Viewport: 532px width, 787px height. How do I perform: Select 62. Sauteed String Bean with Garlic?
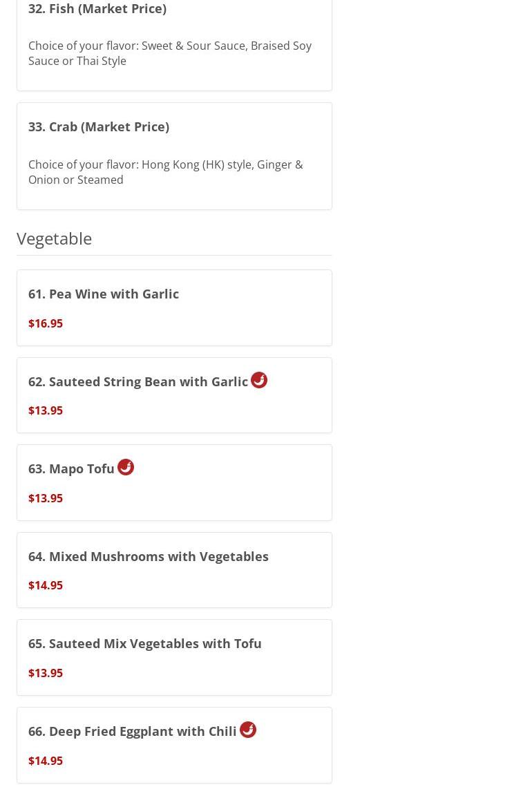coord(138,381)
